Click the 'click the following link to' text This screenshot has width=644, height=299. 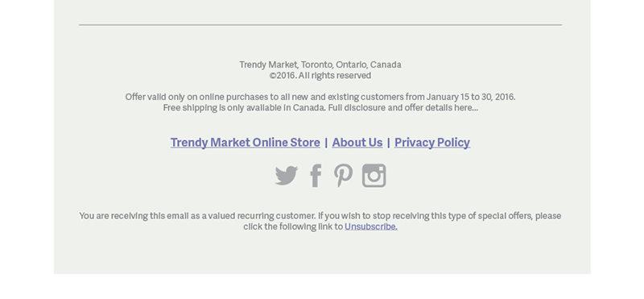pos(293,226)
